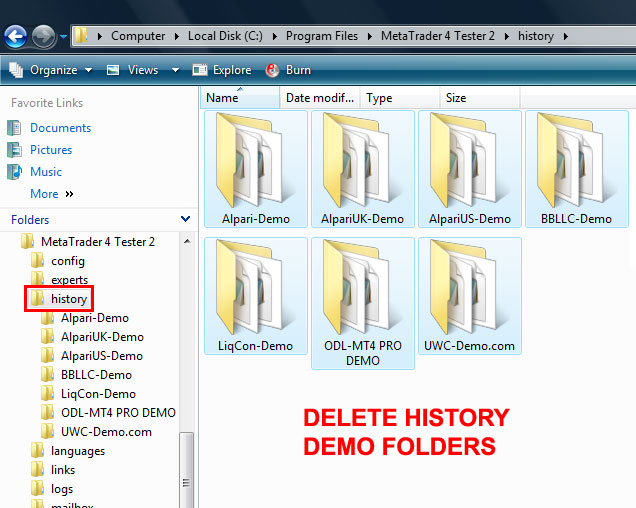Image resolution: width=636 pixels, height=508 pixels.
Task: Select history breadcrumb in address bar
Action: [535, 36]
